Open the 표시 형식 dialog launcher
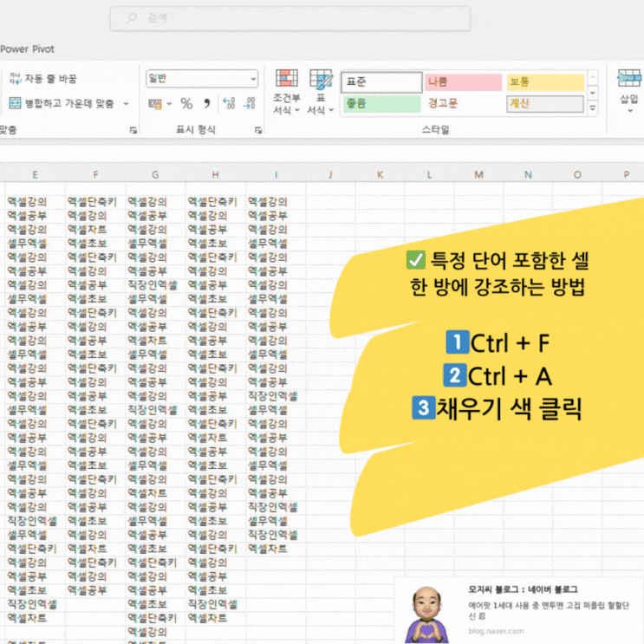The width and height of the screenshot is (644, 644). click(x=258, y=130)
